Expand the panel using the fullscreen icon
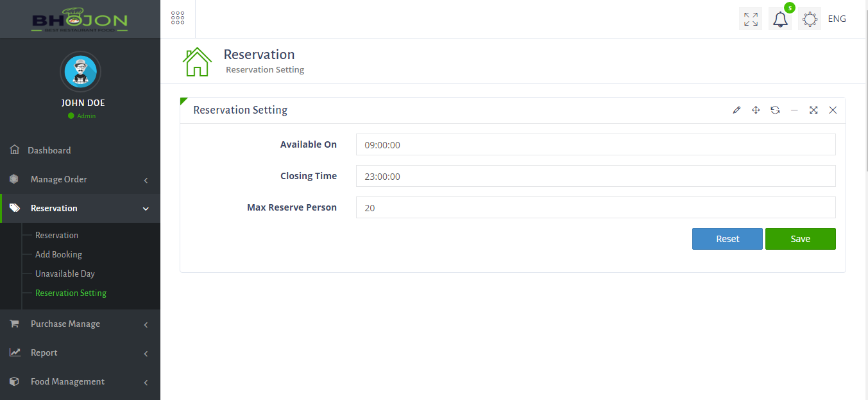The width and height of the screenshot is (868, 400). 813,110
